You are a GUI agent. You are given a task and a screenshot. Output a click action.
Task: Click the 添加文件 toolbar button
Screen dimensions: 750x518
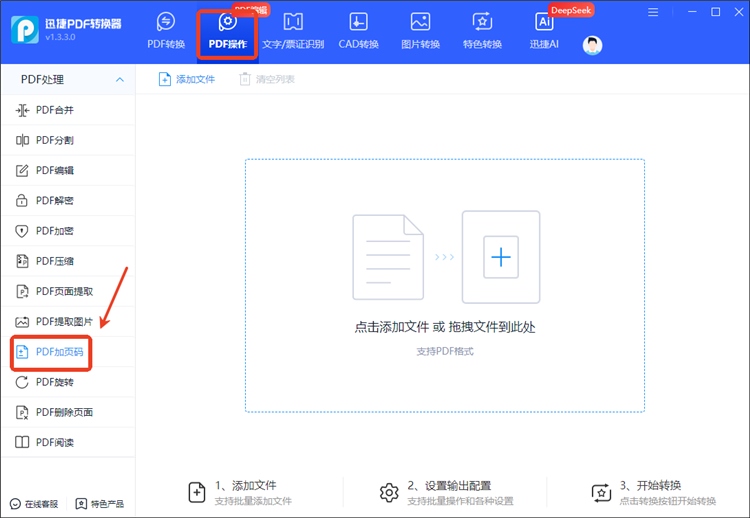tap(187, 79)
